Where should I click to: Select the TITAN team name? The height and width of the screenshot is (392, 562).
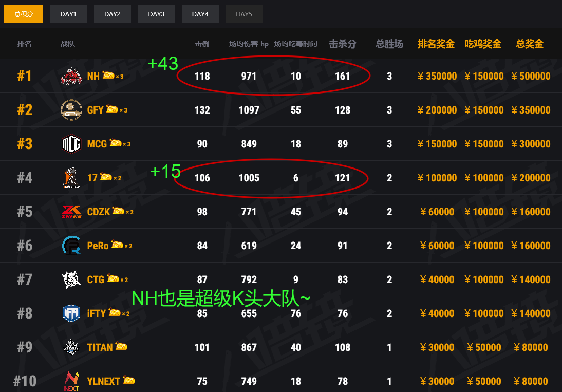click(100, 347)
